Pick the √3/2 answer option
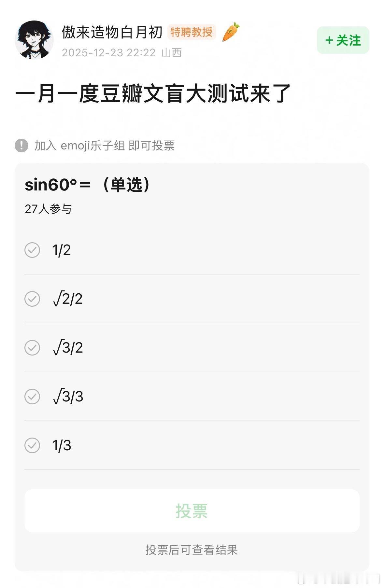The height and width of the screenshot is (588, 384). pos(192,348)
